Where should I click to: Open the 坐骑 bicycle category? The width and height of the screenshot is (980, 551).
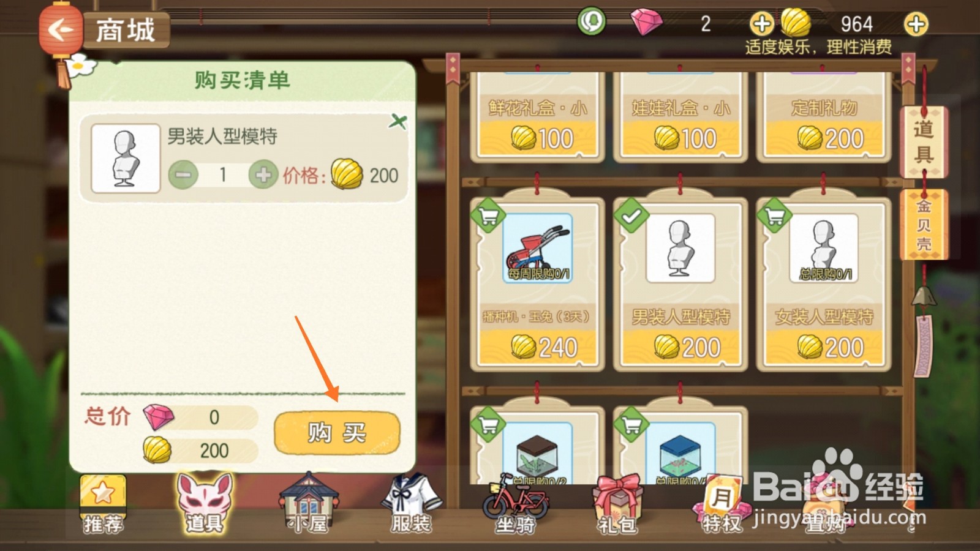click(x=516, y=504)
